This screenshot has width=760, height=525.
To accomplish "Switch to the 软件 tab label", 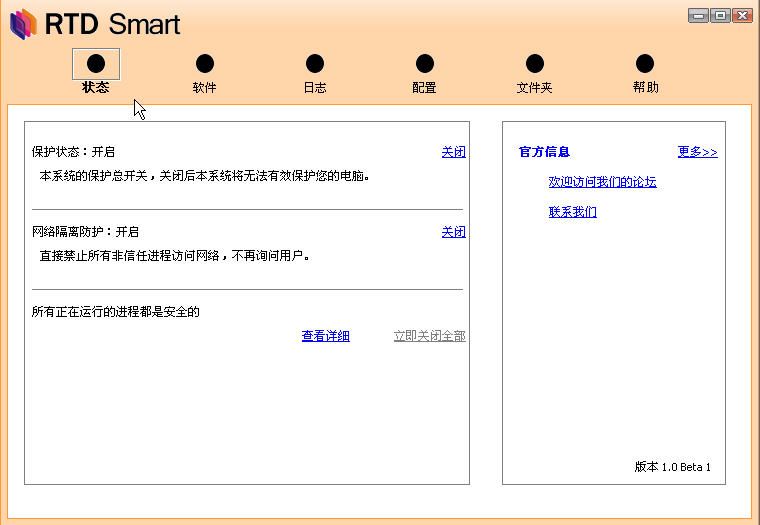I will pyautogui.click(x=205, y=88).
